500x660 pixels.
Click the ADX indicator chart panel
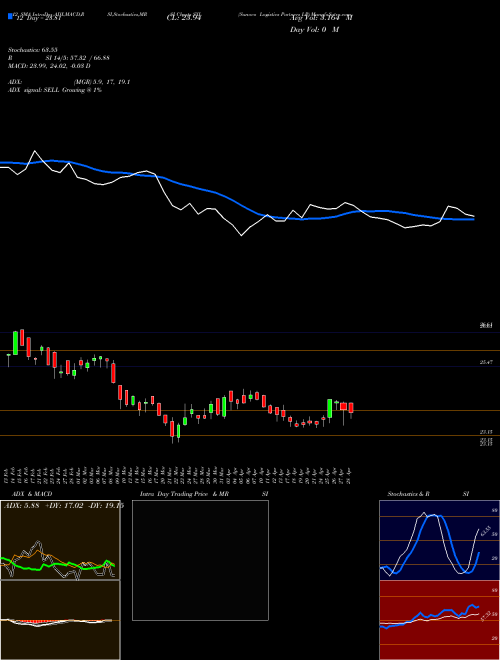coord(60,540)
